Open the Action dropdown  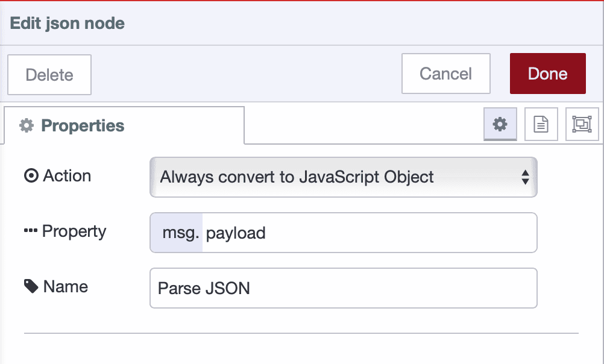[343, 177]
